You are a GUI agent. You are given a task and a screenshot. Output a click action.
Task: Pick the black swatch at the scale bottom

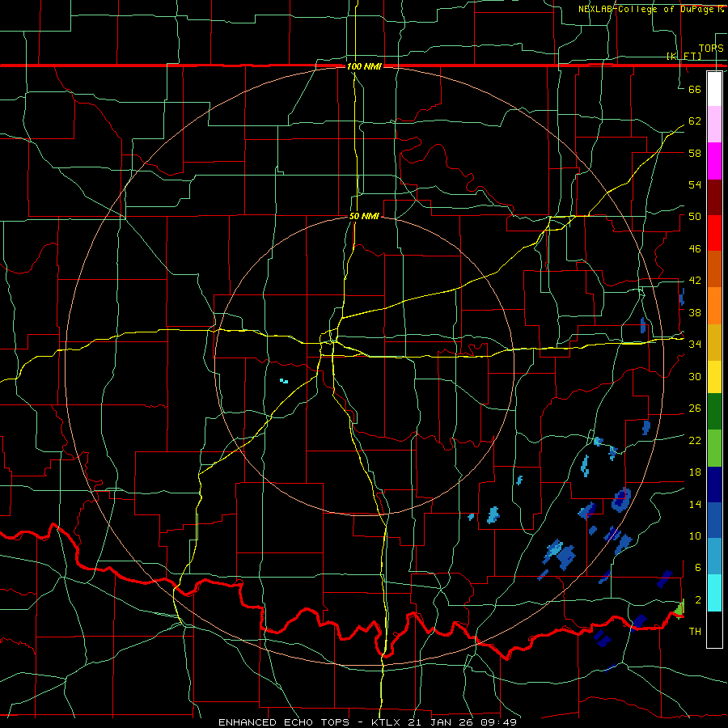(x=714, y=629)
